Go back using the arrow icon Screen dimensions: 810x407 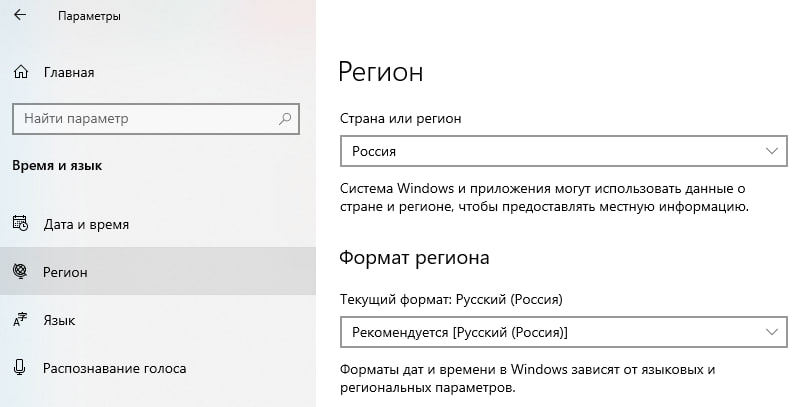tap(20, 15)
